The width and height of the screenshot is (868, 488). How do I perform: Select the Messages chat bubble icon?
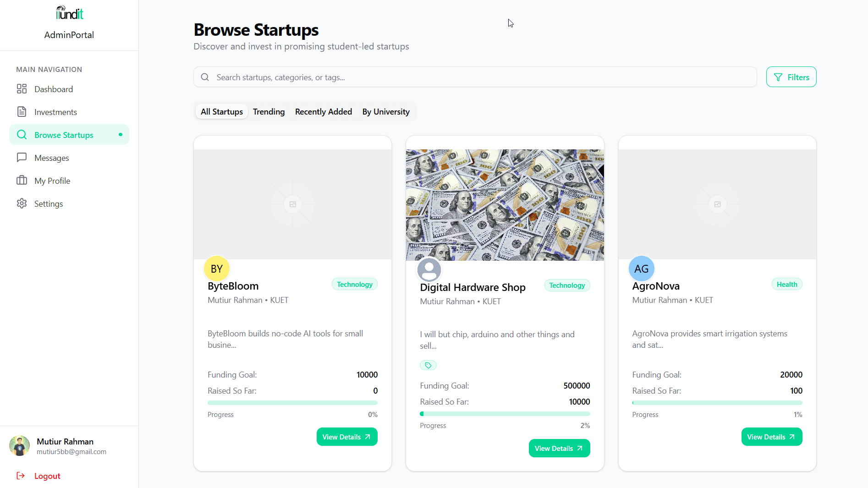coord(22,158)
